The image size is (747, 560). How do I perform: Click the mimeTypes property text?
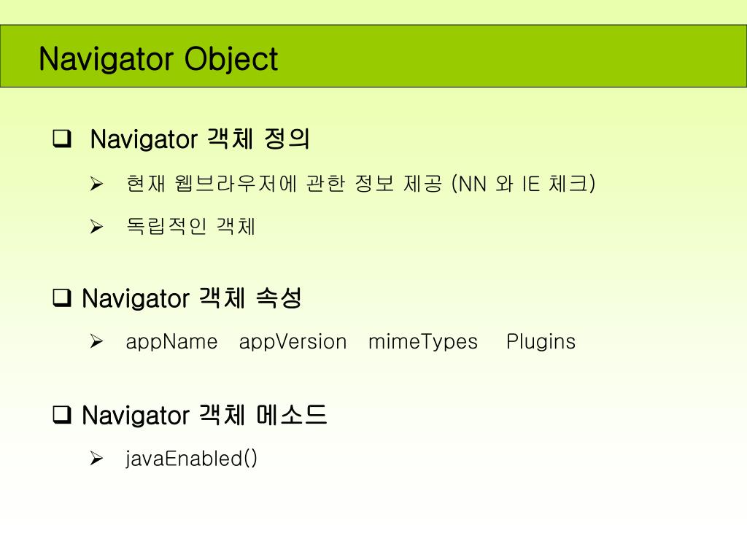coord(423,343)
